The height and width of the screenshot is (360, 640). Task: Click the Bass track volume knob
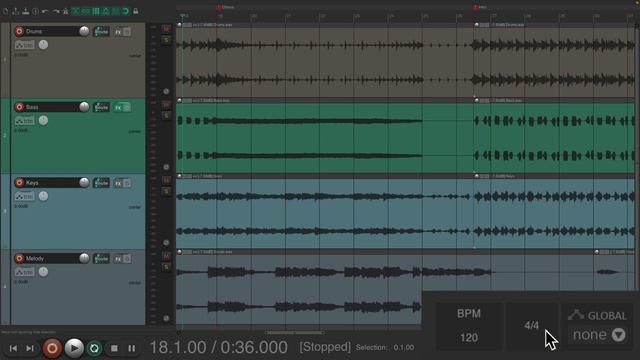(x=84, y=107)
